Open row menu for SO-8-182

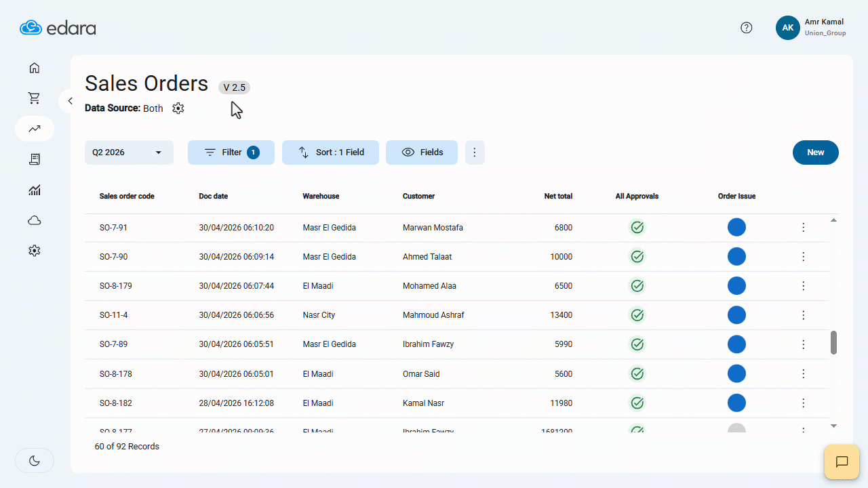coord(804,403)
